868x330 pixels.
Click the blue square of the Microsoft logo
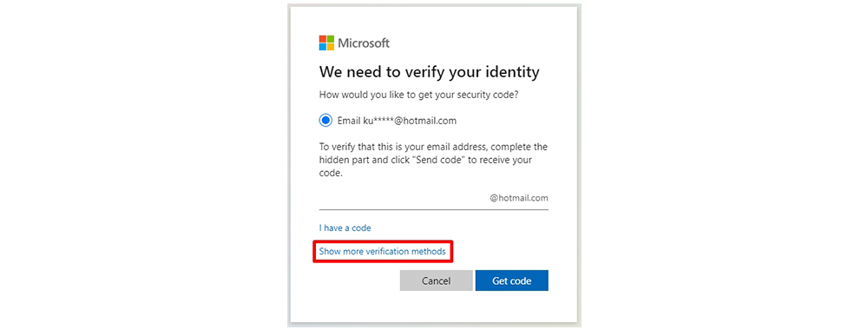(323, 47)
